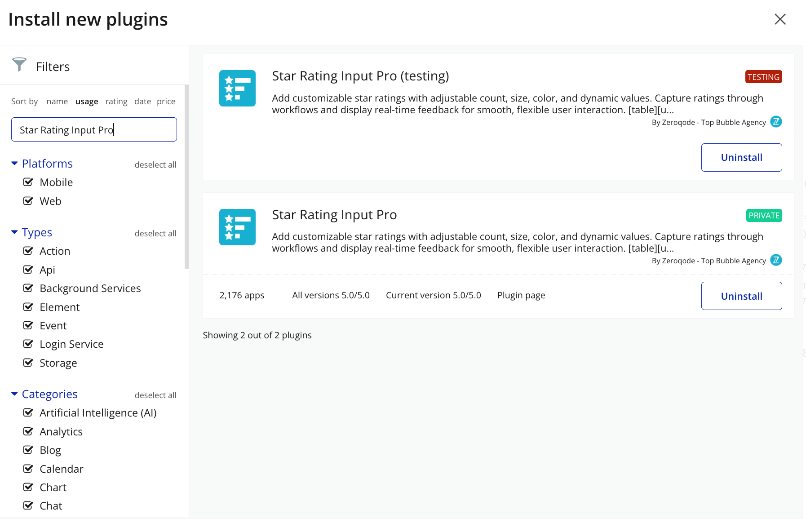
Task: Uninstall Star Rating Input Pro (testing)
Action: tap(741, 157)
